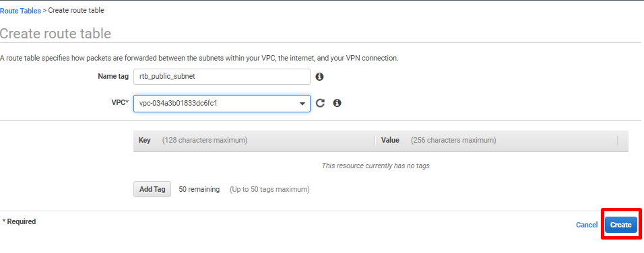Click the Key column header
Viewport: 644px width, 253px height.
click(145, 140)
